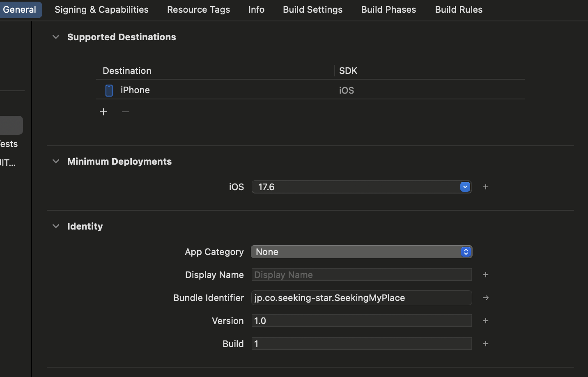Click the App Category label

pyautogui.click(x=214, y=252)
